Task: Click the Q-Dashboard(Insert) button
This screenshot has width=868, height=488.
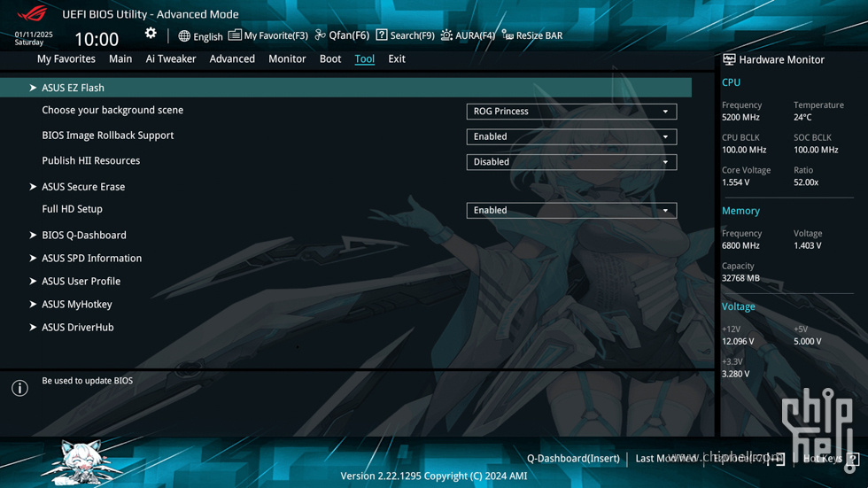Action: pyautogui.click(x=573, y=458)
